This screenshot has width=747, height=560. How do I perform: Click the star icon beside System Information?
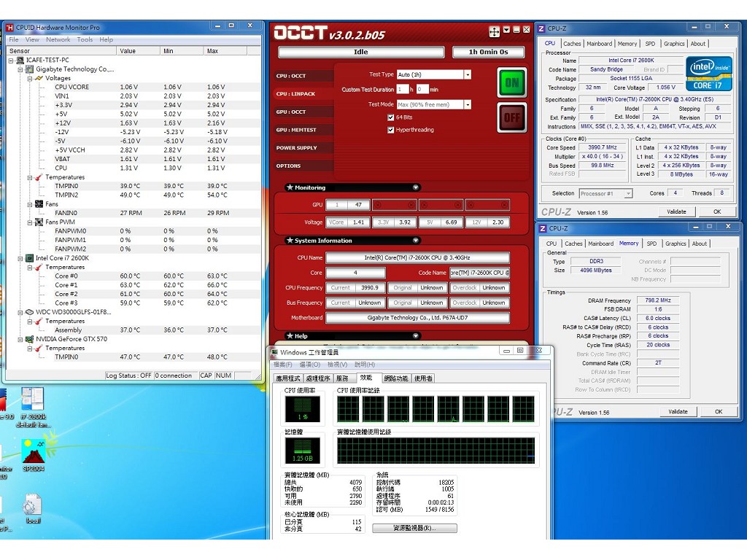click(289, 241)
